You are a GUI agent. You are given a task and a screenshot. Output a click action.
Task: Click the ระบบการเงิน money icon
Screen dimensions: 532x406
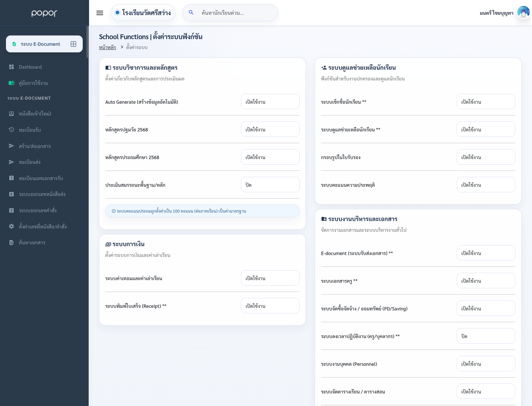tap(108, 244)
